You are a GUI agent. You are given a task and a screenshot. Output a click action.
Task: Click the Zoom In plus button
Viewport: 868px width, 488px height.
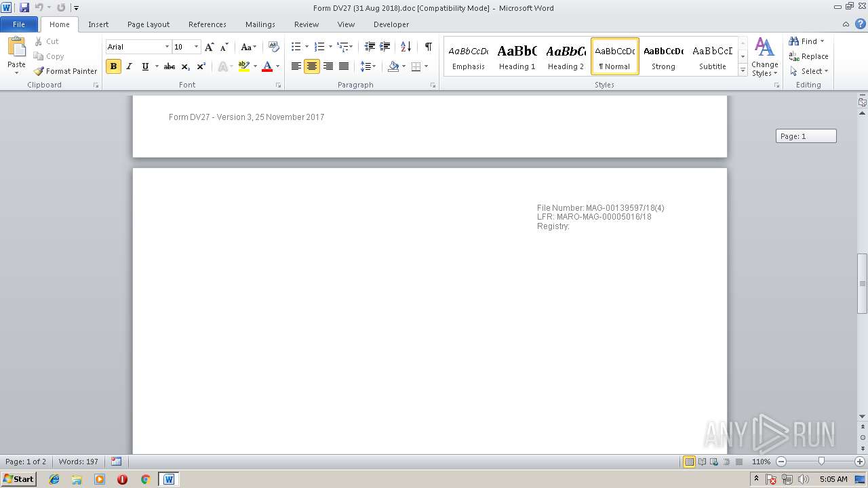tap(860, 462)
